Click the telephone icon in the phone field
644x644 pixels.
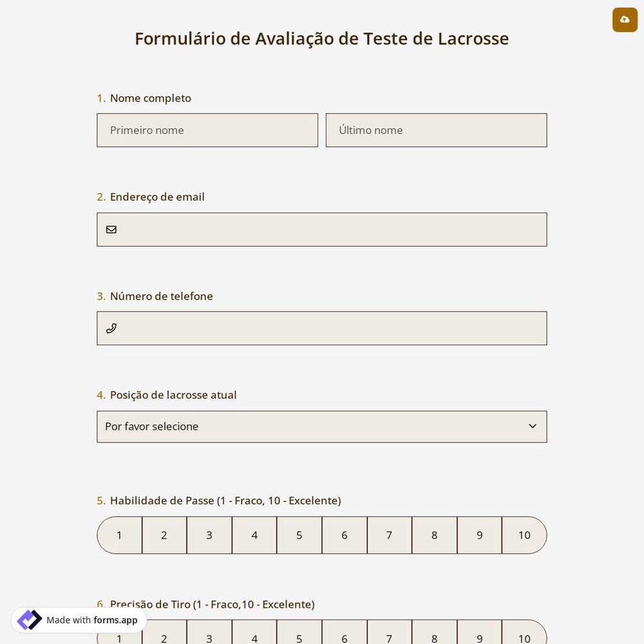111,328
